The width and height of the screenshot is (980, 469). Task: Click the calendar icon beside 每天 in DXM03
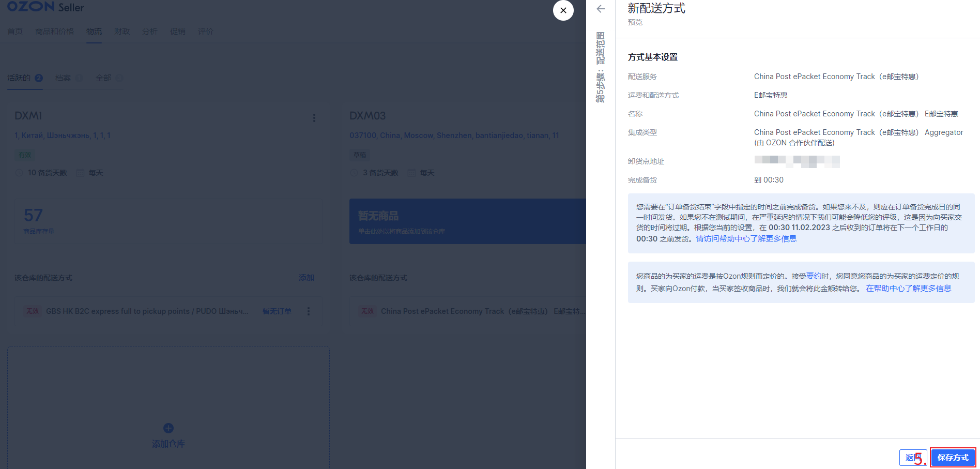coord(411,173)
